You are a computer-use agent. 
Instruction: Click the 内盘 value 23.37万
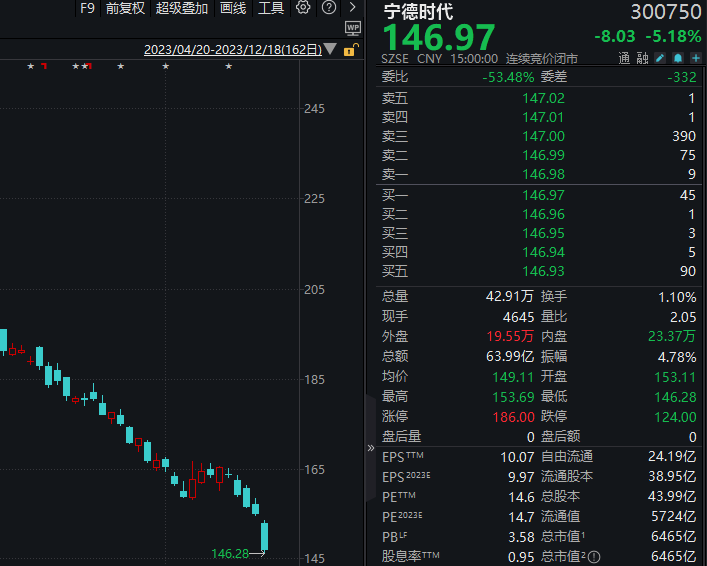[672, 336]
